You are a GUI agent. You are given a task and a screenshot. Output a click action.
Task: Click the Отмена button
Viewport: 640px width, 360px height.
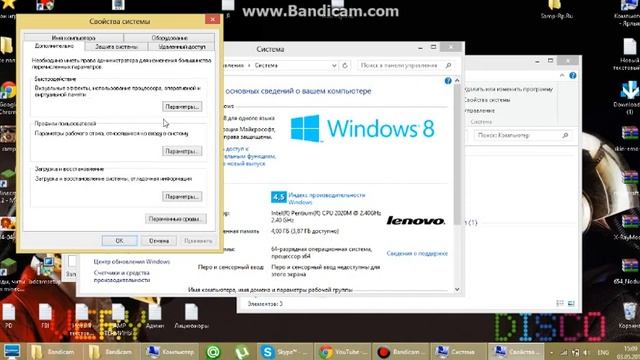tap(159, 241)
